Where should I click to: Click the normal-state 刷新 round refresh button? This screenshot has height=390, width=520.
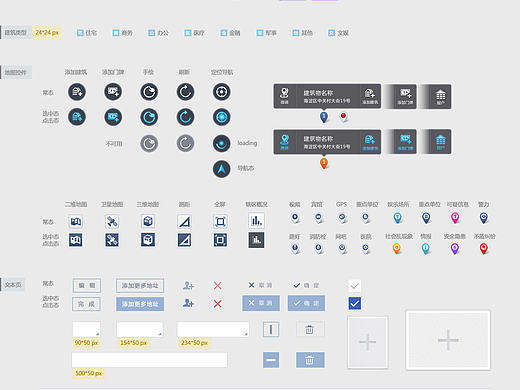point(185,92)
